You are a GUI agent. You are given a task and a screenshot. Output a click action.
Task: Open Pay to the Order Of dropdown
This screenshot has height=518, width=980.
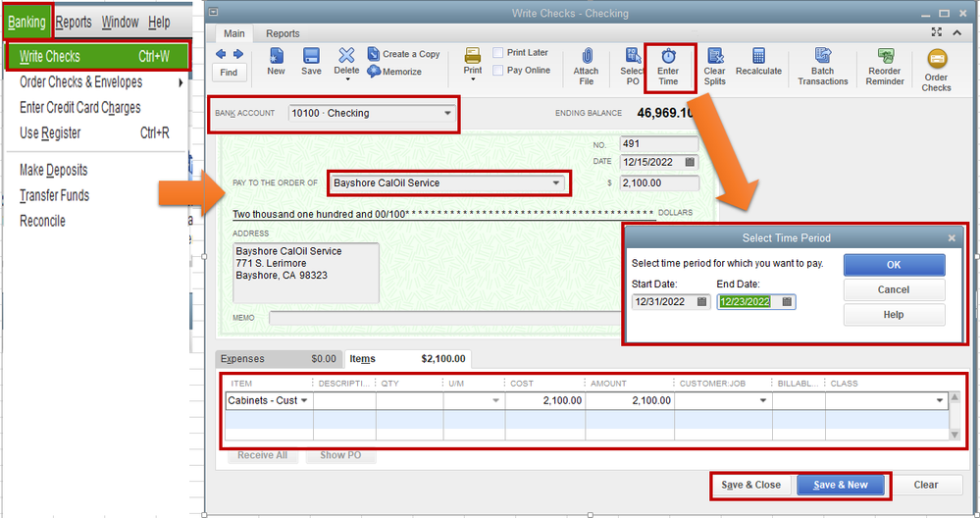[x=555, y=183]
